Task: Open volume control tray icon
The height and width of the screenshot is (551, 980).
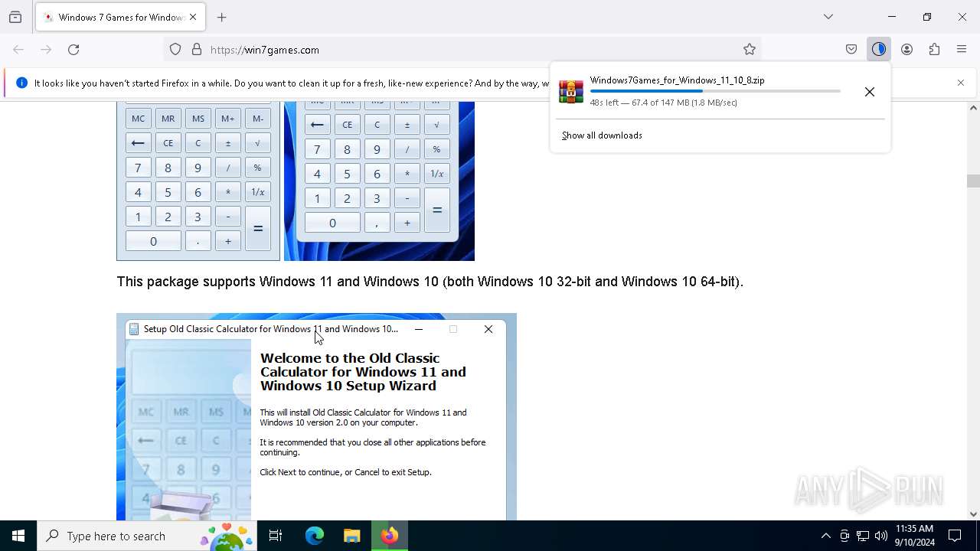Action: (x=881, y=536)
